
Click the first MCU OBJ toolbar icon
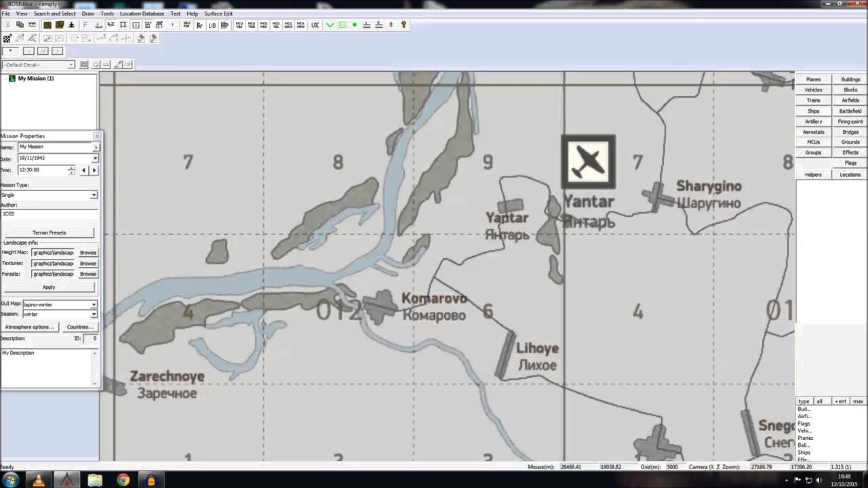[x=239, y=25]
